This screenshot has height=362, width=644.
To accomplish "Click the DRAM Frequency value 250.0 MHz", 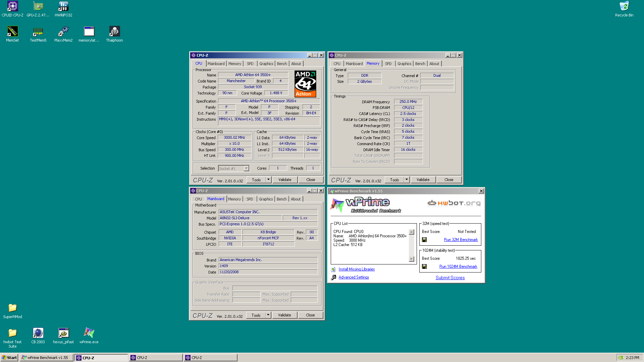I will 408,102.
